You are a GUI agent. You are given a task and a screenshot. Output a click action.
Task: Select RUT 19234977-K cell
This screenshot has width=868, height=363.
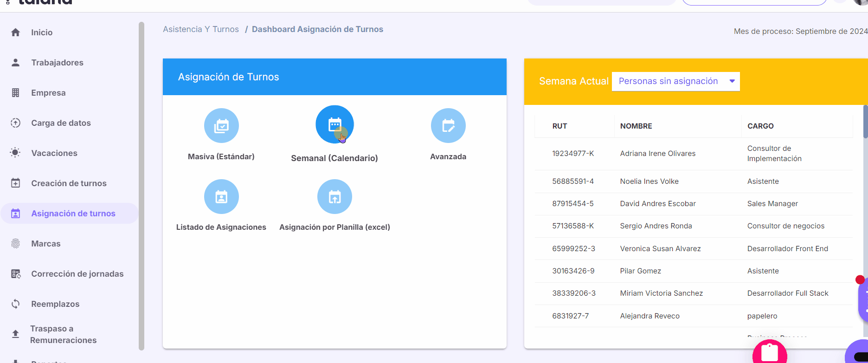(573, 154)
